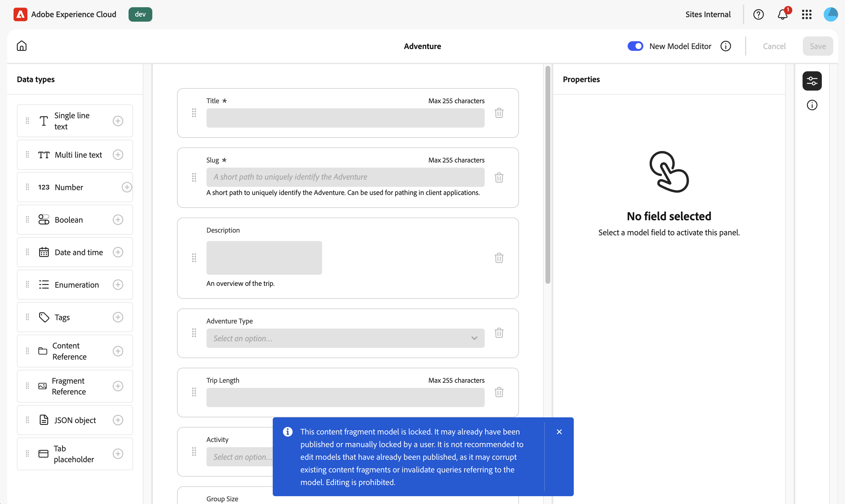
Task: Delete the Trip Length field
Action: pos(499,392)
